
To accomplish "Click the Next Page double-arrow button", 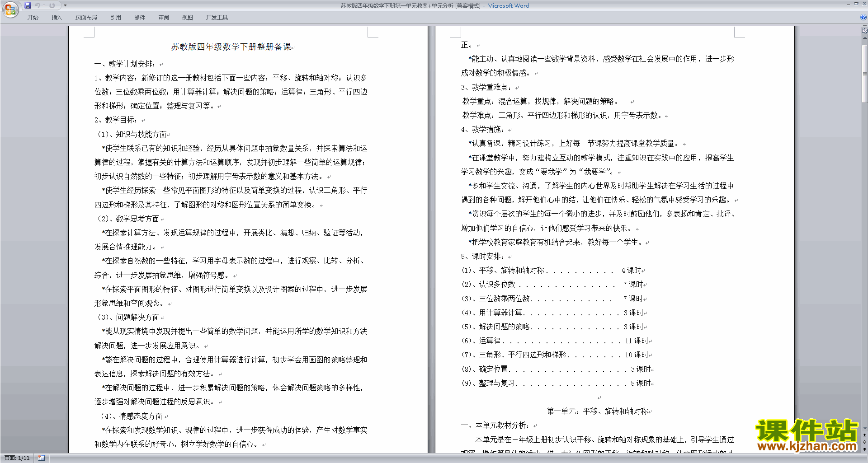I will [865, 449].
